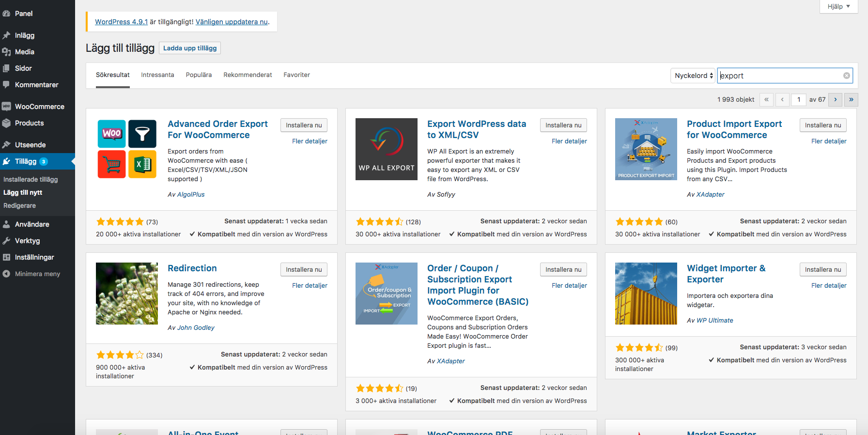868x435 pixels.
Task: Open Fler detaljer for Redirection plugin
Action: [310, 285]
